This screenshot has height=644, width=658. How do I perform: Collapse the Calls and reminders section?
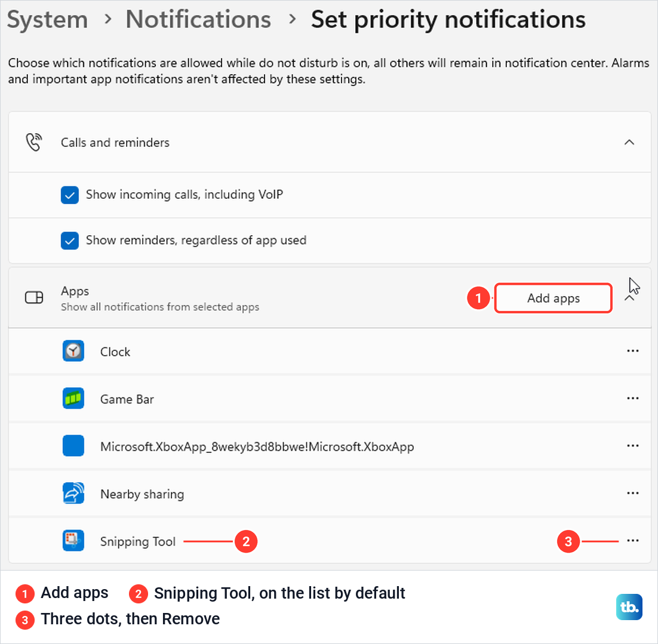coord(629,142)
